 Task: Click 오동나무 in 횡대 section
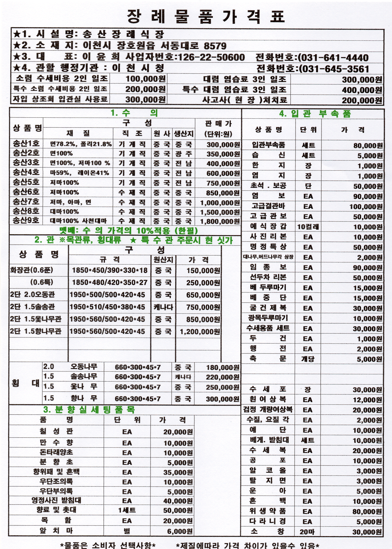pyautogui.click(x=84, y=367)
